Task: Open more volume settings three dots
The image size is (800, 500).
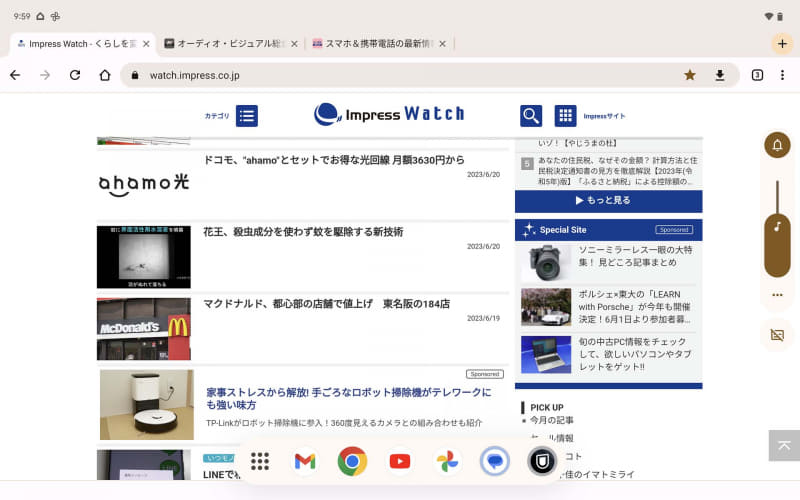Action: pyautogui.click(x=777, y=295)
